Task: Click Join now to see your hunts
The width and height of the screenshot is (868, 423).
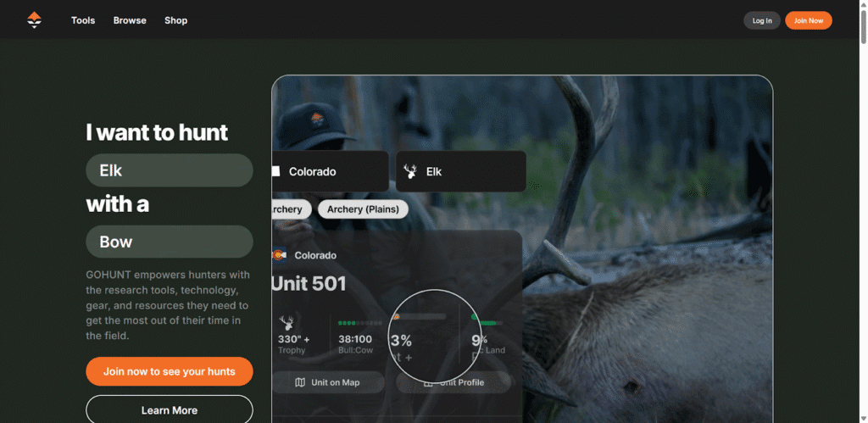Action: [170, 371]
